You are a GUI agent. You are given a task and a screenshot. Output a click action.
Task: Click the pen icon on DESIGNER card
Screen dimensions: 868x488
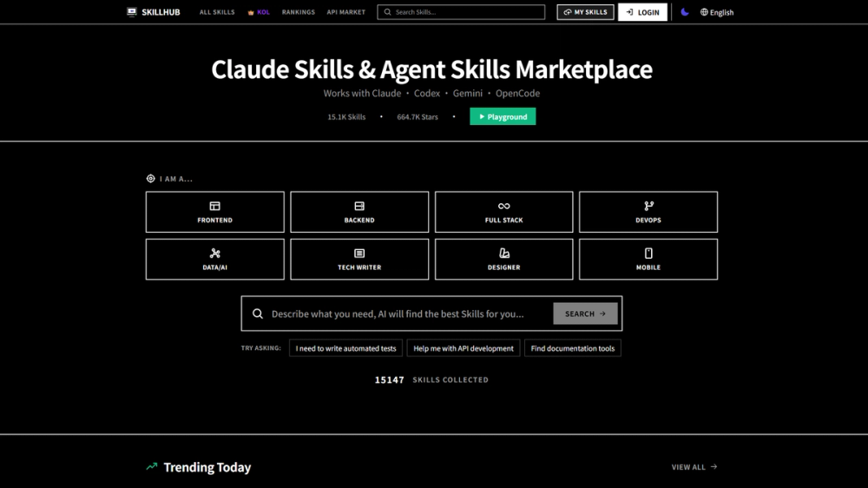pyautogui.click(x=503, y=254)
